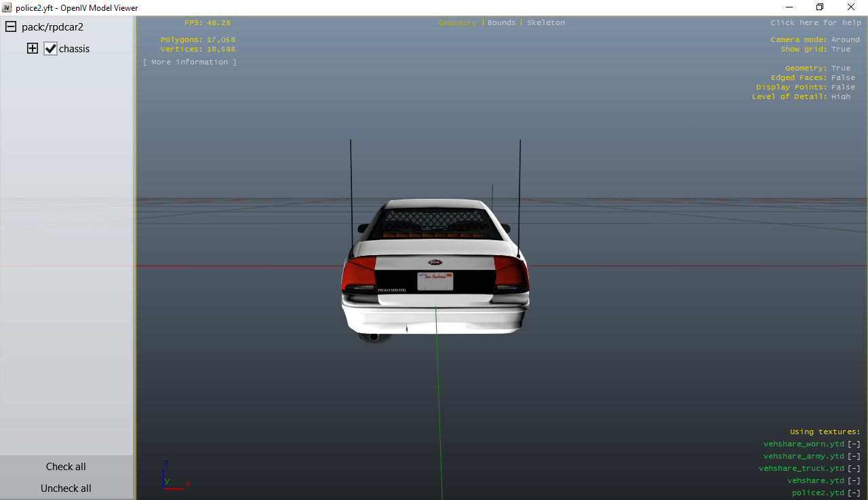Screen dimensions: 868x500
Task: Toggle Show grid setting
Action: tap(840, 50)
